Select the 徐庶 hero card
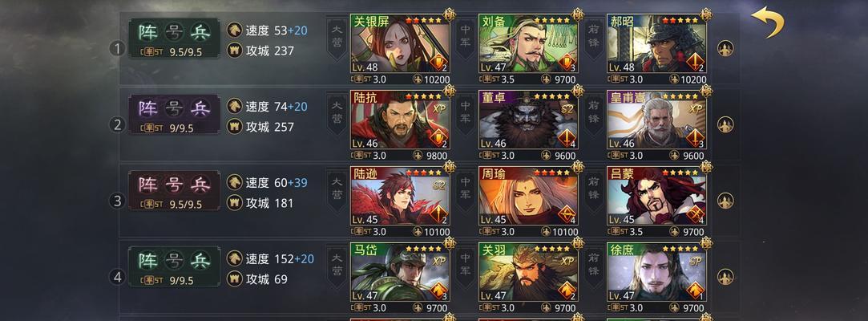 tap(656, 278)
